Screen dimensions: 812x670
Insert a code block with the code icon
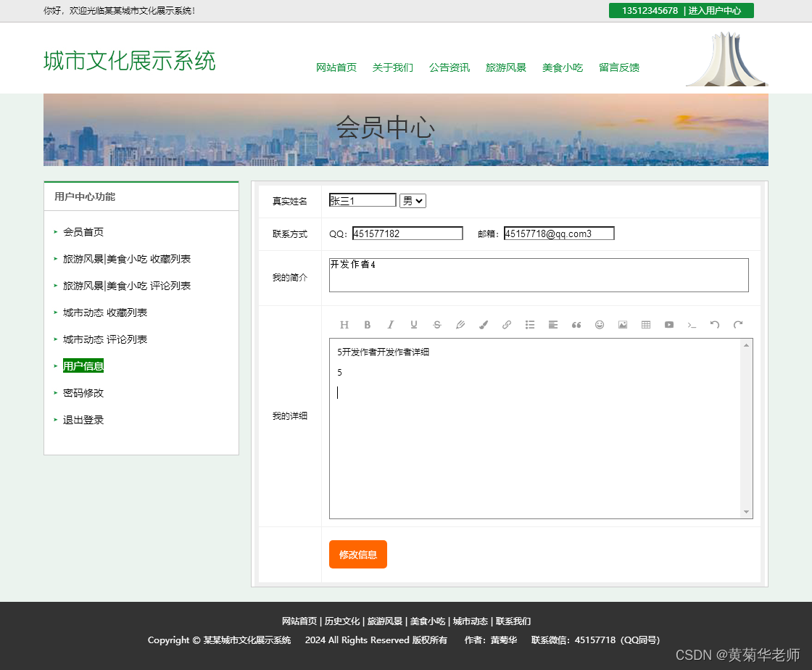click(692, 325)
